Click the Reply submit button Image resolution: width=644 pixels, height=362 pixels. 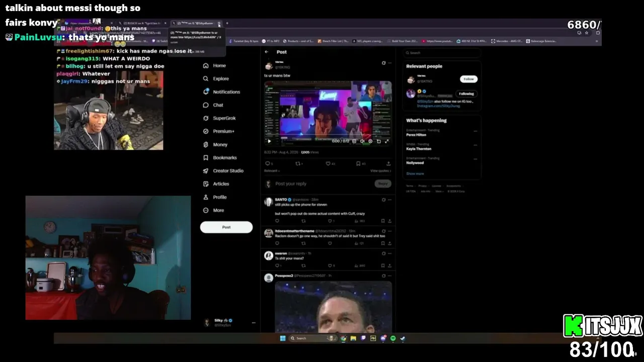pos(383,184)
